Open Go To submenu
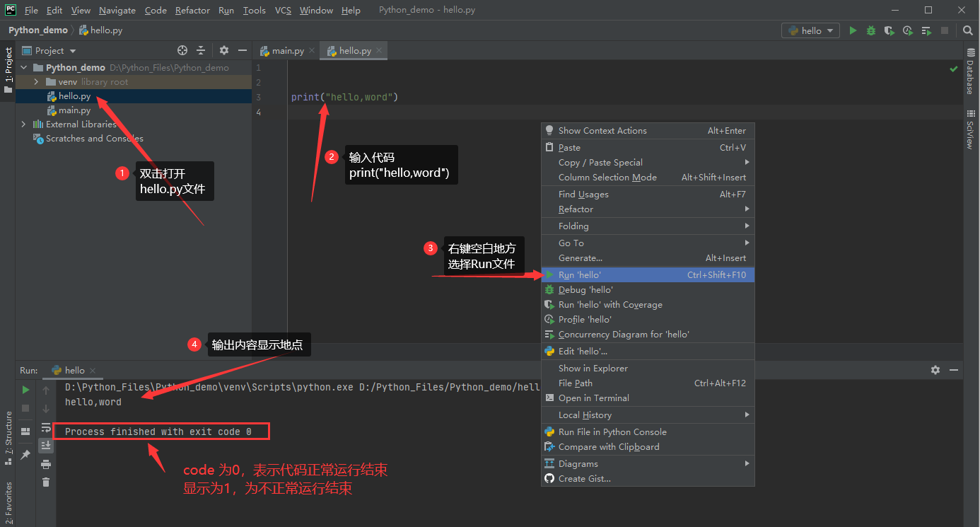Viewport: 980px width, 527px height. (x=648, y=243)
